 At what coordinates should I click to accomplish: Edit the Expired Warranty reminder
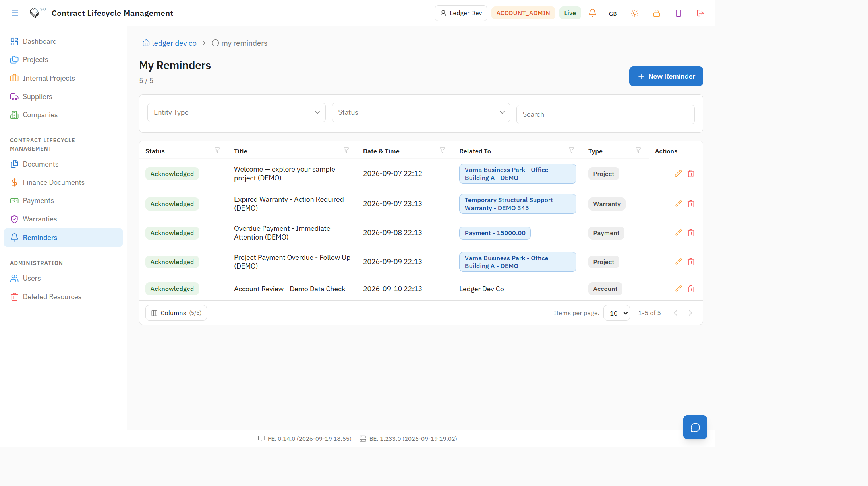[x=678, y=204]
